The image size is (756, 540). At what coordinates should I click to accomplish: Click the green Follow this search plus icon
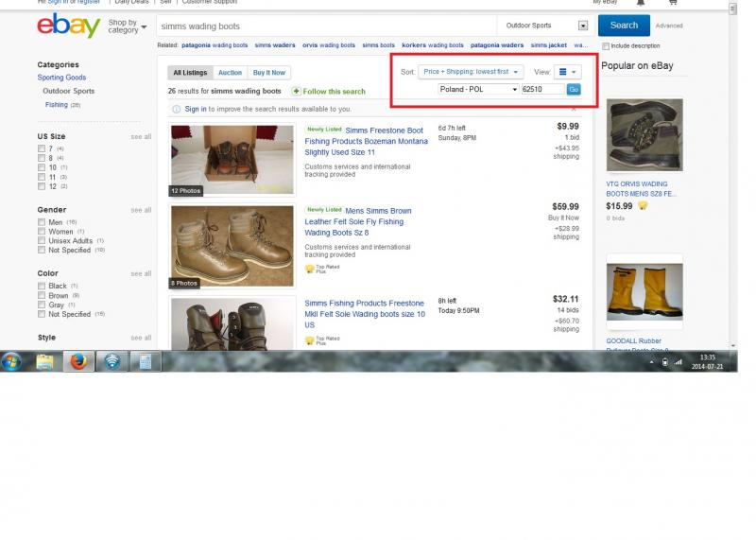(x=297, y=92)
